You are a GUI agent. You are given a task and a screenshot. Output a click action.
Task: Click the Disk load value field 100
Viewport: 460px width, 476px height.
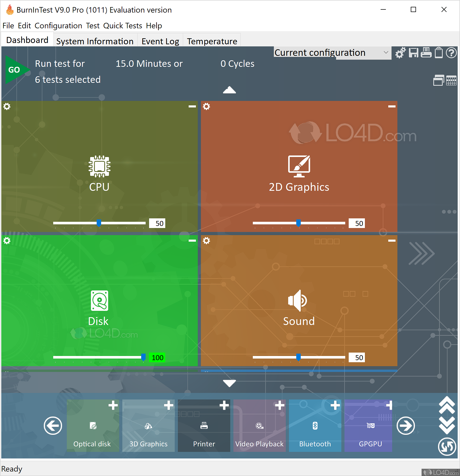157,358
